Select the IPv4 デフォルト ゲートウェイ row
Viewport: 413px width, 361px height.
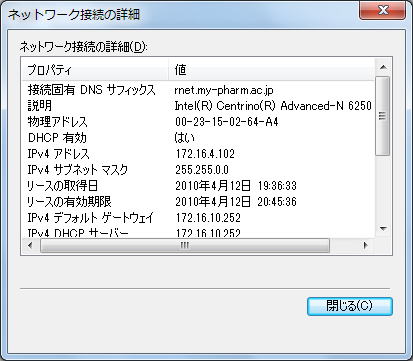199,218
